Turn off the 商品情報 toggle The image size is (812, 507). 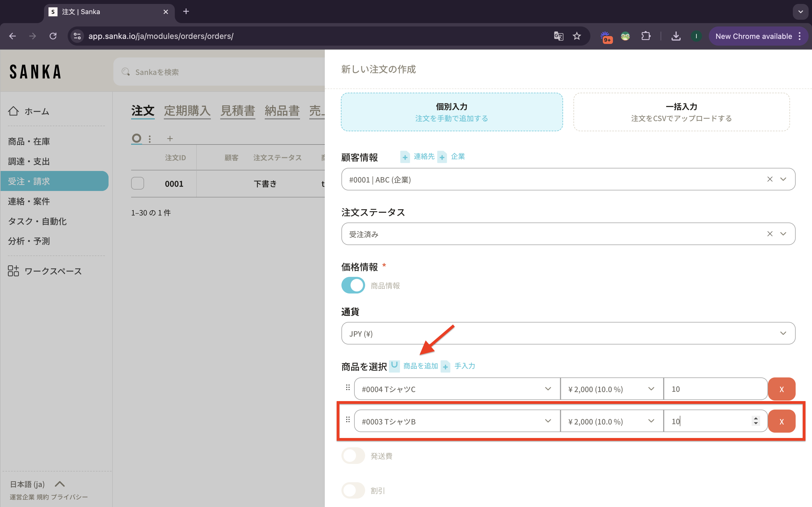coord(353,285)
